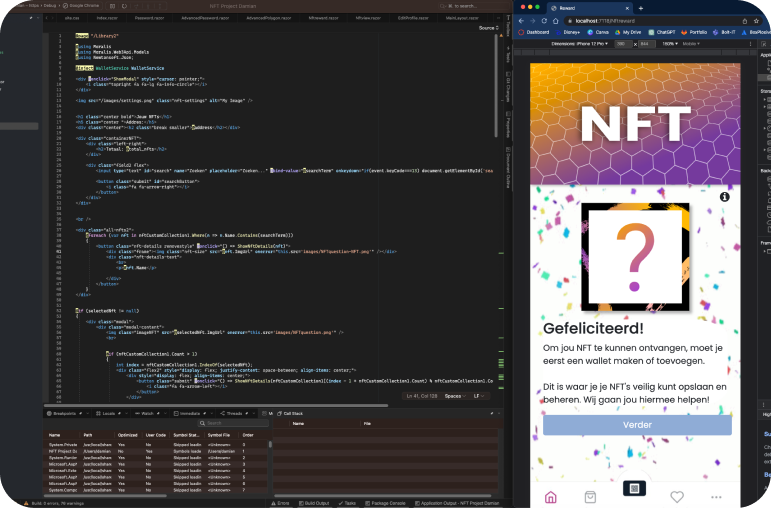This screenshot has width=771, height=508.
Task: Open the zoom percentage dropdown in device toolbar
Action: (x=671, y=44)
